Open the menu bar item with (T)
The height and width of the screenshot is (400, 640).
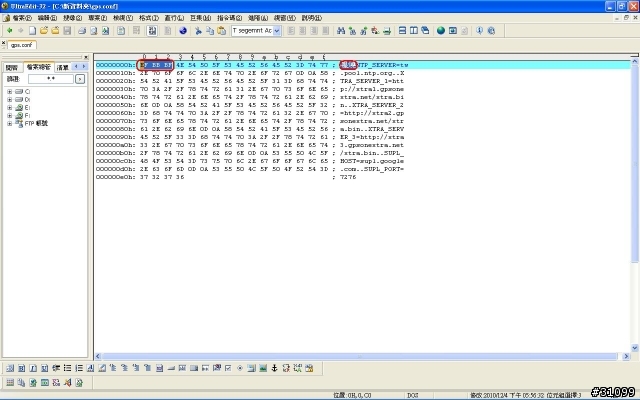149,18
